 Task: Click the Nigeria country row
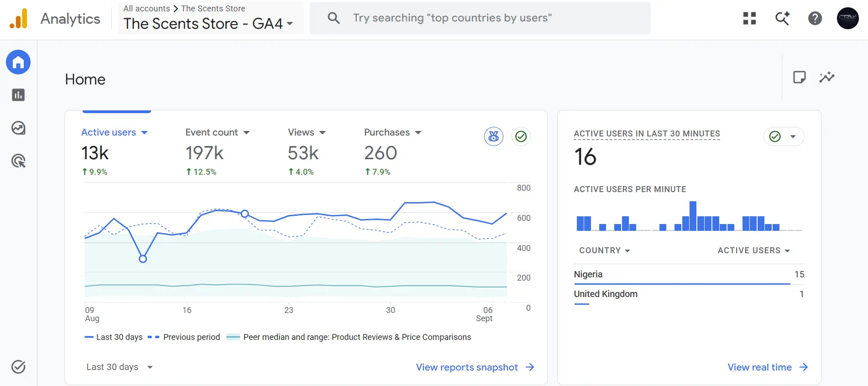coord(689,274)
